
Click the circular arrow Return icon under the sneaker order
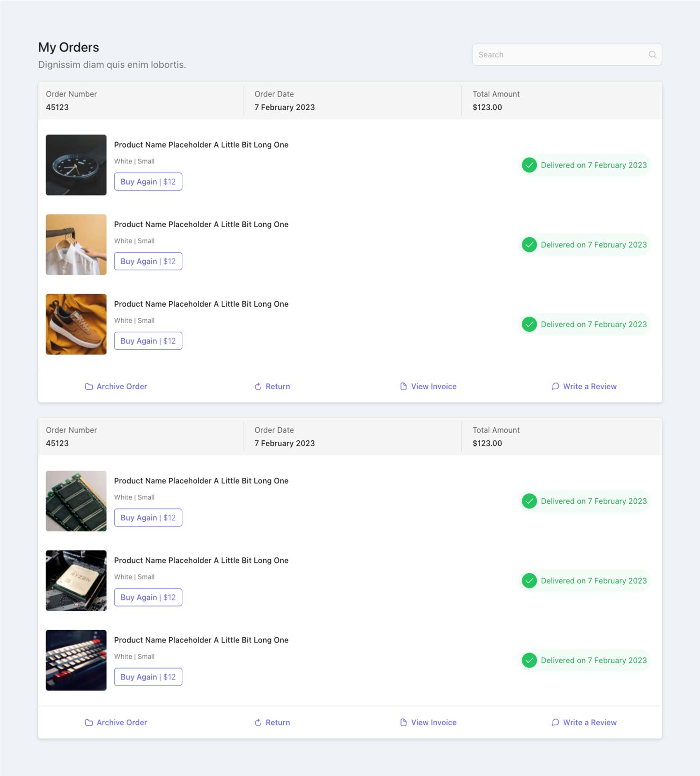[258, 386]
